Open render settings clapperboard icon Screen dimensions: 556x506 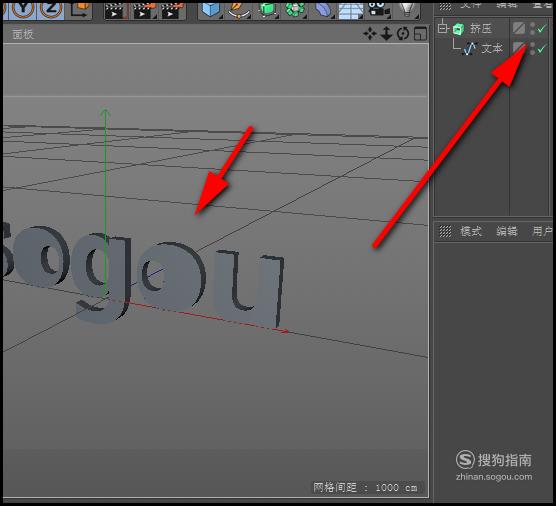point(172,11)
